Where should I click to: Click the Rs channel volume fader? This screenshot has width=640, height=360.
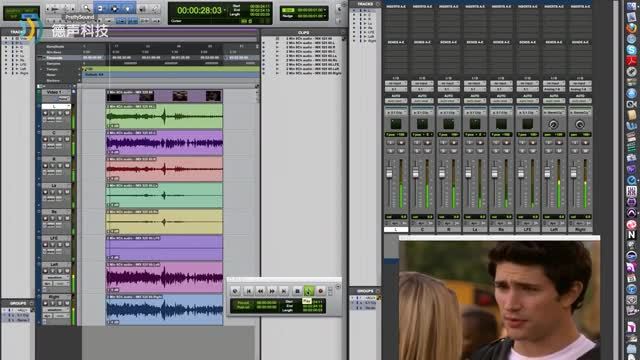click(494, 173)
